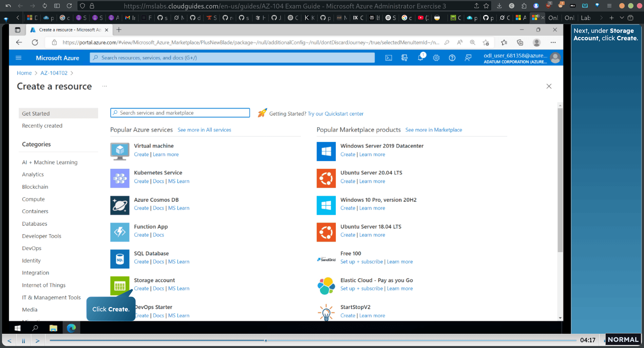Open Try our Quickstart center link
Viewport: 644px width, 348px height.
click(336, 114)
